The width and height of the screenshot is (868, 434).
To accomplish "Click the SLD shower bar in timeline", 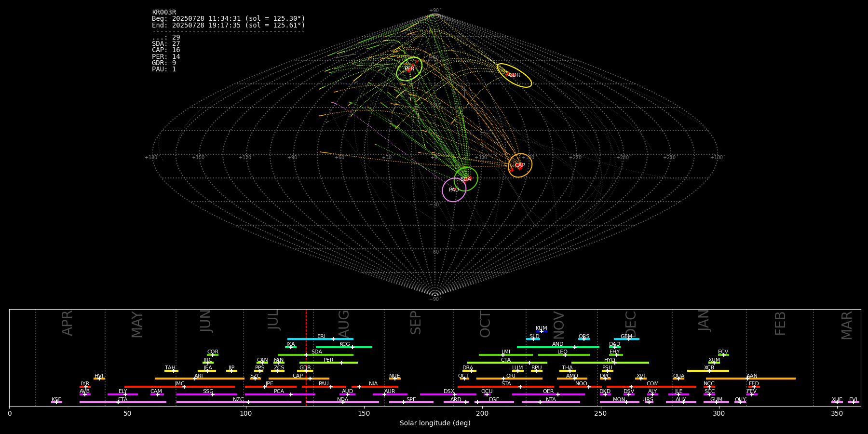I will pyautogui.click(x=533, y=339).
